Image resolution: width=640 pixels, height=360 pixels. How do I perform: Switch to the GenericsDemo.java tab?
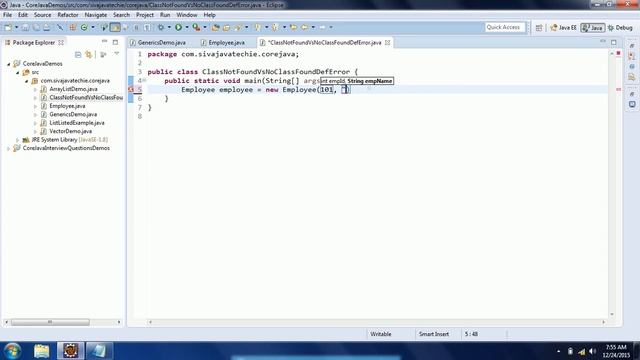pyautogui.click(x=161, y=42)
